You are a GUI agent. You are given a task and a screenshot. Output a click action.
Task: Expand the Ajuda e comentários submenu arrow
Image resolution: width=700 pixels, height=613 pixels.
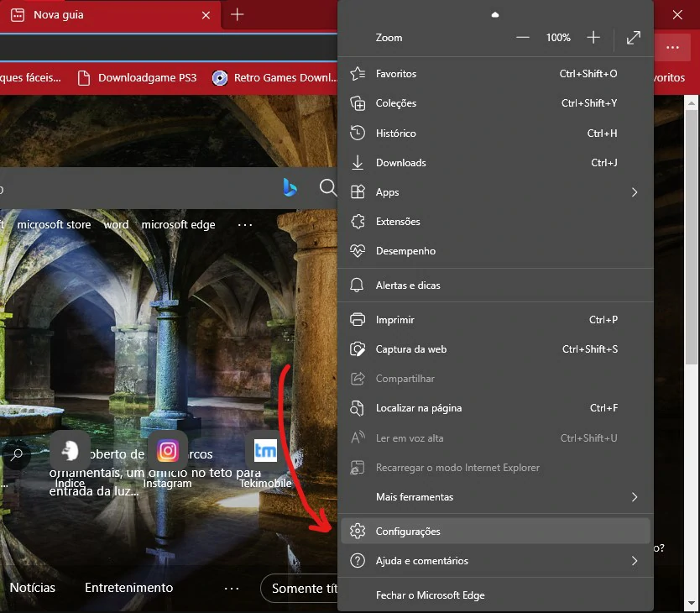635,560
